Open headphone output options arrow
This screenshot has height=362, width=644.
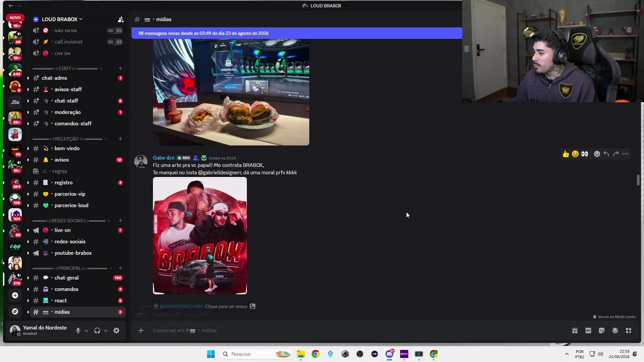click(105, 330)
